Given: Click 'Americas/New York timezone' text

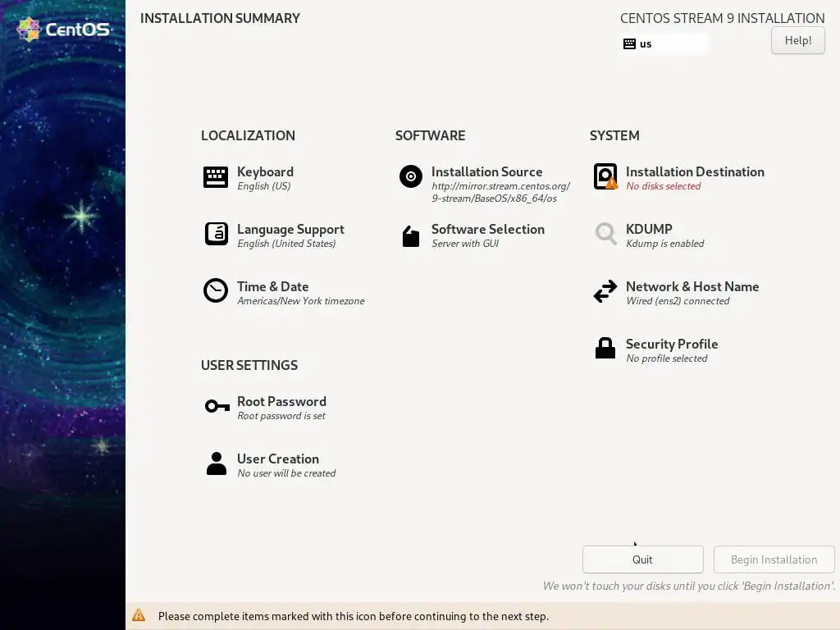Looking at the screenshot, I should pos(300,300).
